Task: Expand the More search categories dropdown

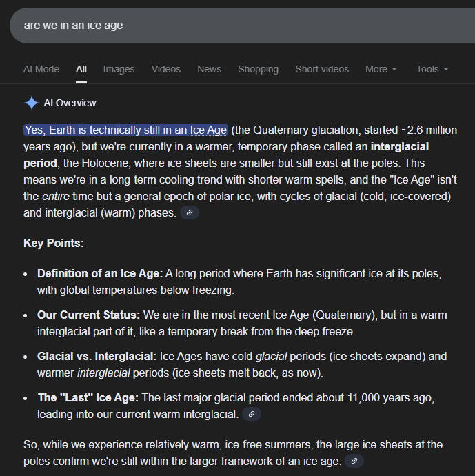Action: pos(381,69)
